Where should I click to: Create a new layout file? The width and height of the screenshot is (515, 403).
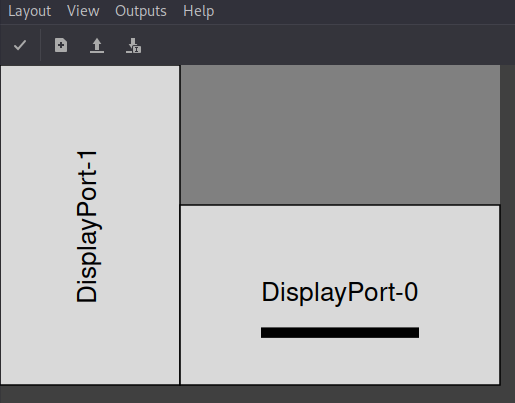point(61,45)
